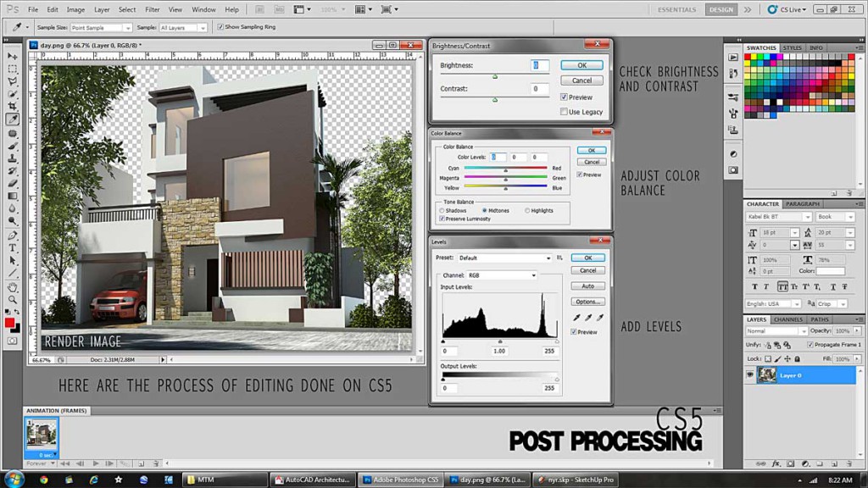
Task: Open the Sample Size dropdown
Action: [101, 27]
